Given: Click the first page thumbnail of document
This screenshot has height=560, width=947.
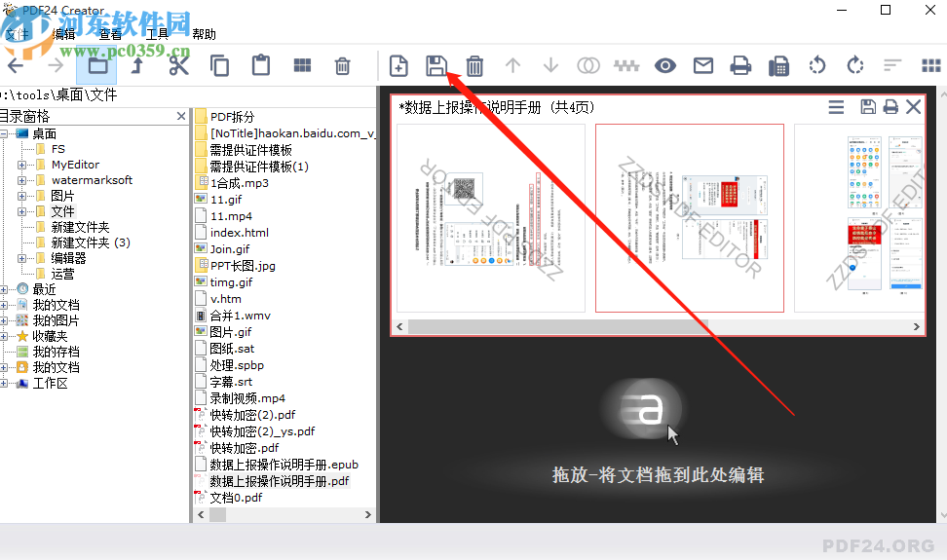Looking at the screenshot, I should pyautogui.click(x=491, y=218).
